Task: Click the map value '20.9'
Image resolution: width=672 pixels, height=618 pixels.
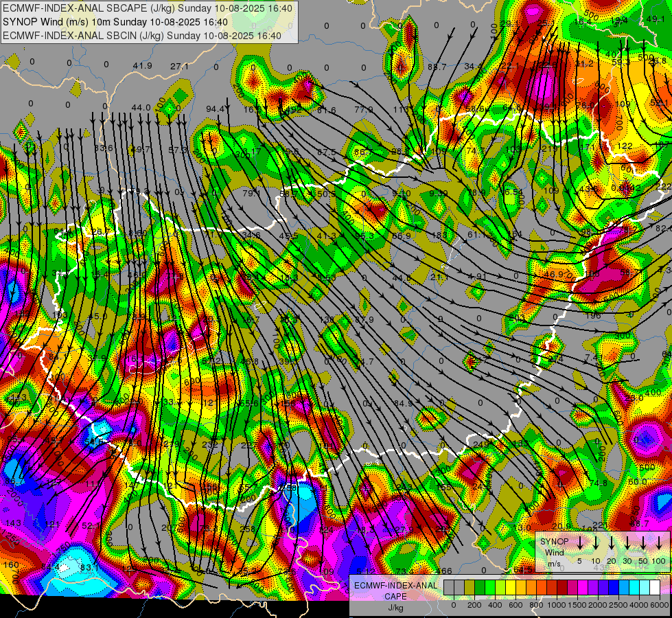Action: click(561, 526)
